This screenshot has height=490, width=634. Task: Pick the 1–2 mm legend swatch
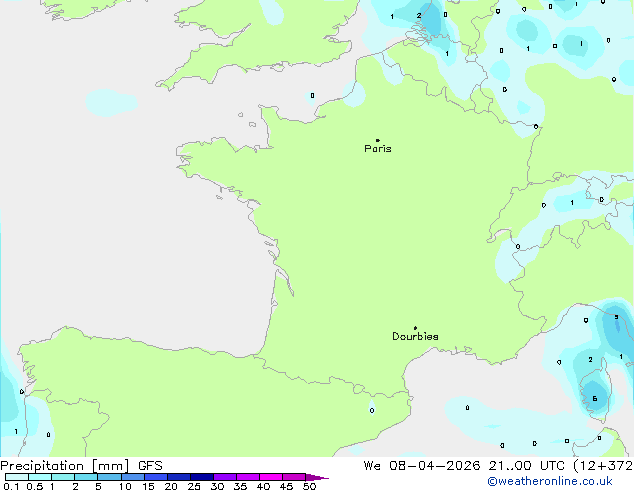[x=63, y=477]
